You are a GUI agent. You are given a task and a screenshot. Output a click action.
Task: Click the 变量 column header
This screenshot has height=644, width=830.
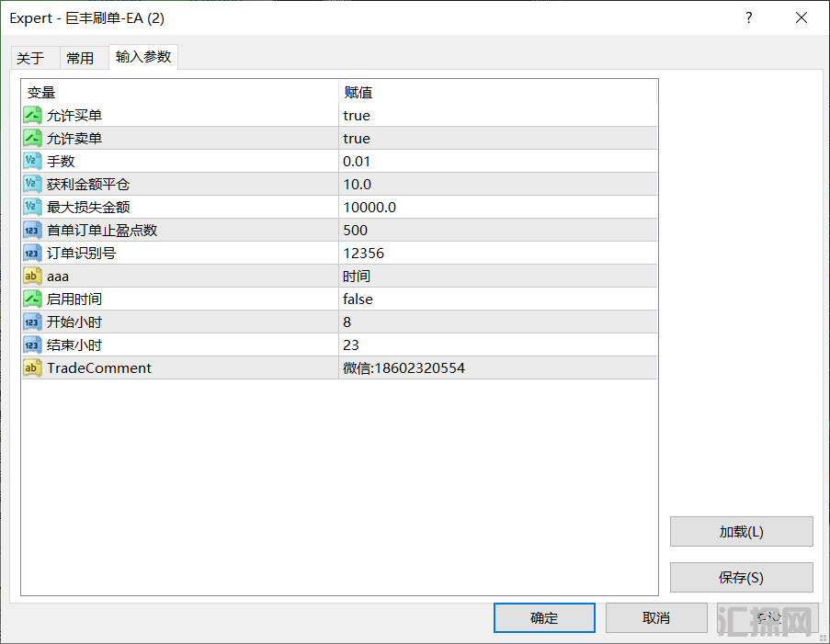(180, 92)
